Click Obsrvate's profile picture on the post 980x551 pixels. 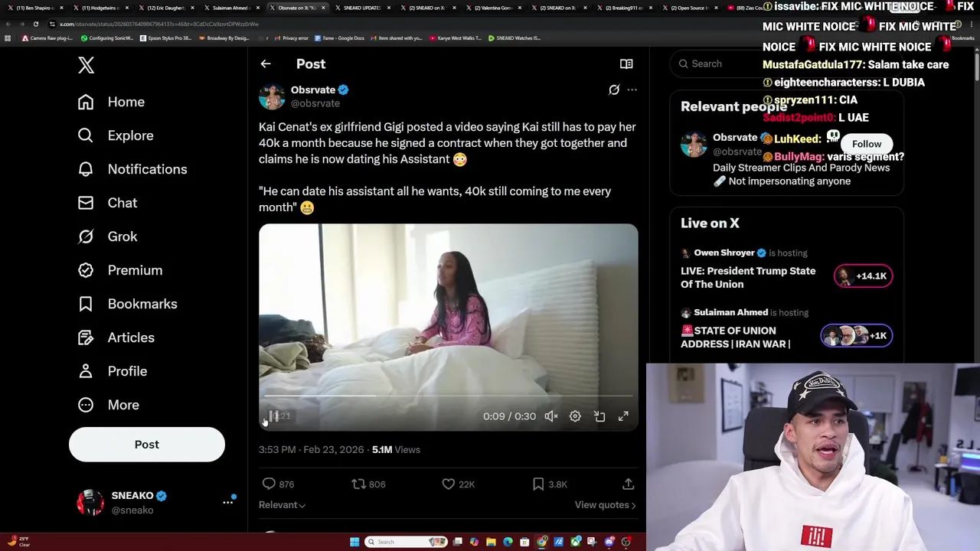(x=272, y=96)
